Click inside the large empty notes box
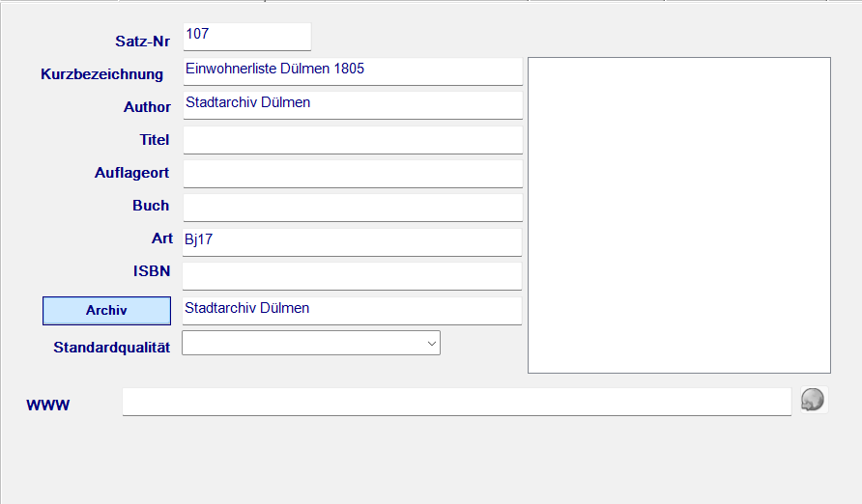 (678, 215)
